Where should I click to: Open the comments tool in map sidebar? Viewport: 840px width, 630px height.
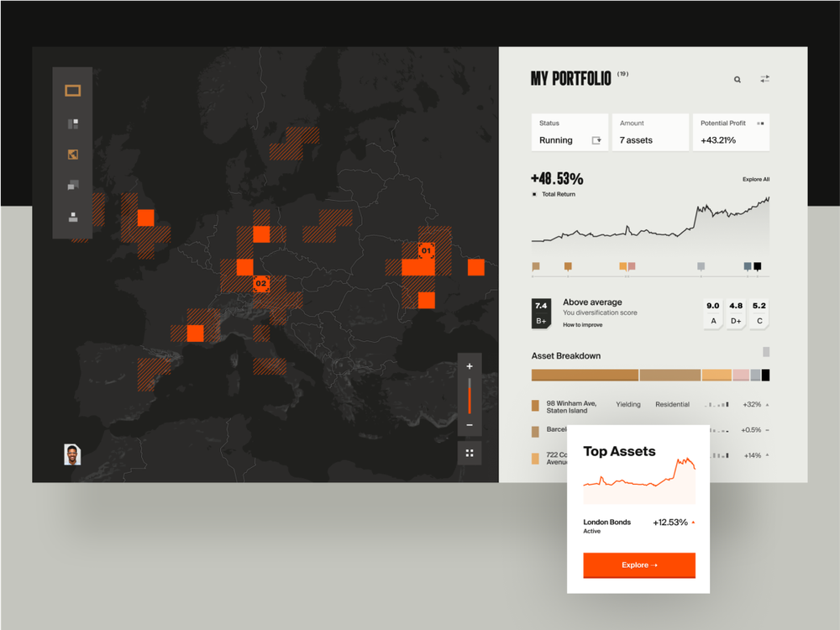[72, 186]
